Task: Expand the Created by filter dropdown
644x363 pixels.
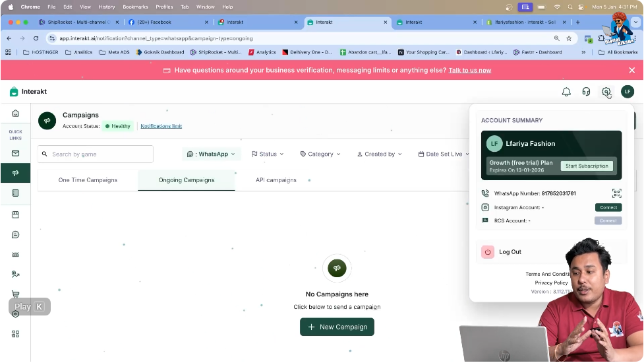Action: tap(379, 154)
